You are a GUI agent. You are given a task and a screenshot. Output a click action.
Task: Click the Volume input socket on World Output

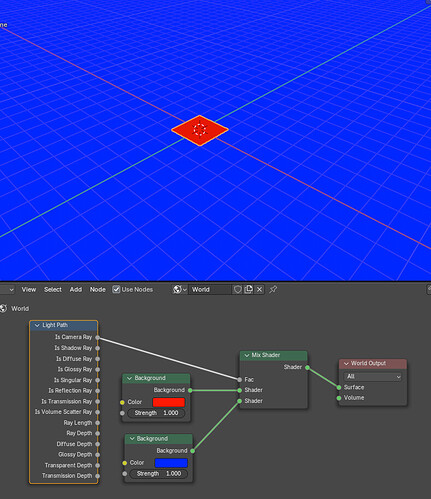339,398
